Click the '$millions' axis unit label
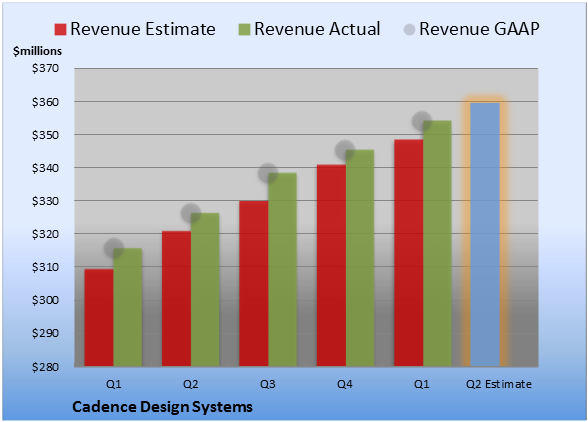This screenshot has width=588, height=422. (38, 51)
